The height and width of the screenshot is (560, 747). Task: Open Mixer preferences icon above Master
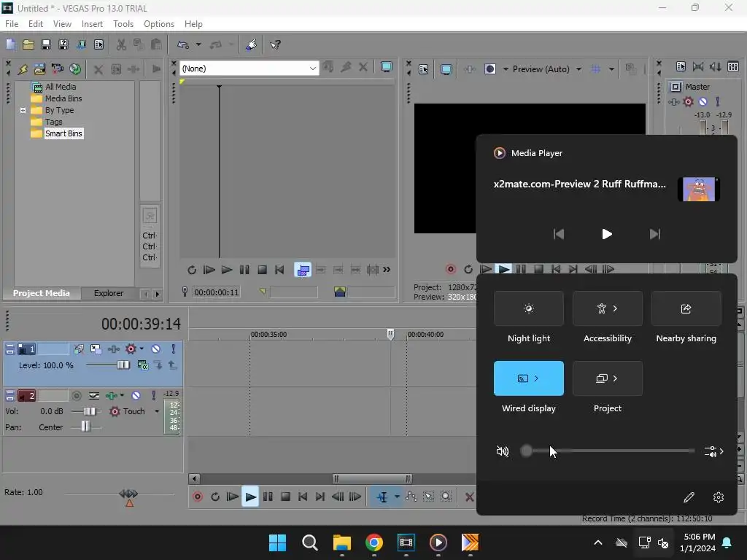(x=681, y=66)
